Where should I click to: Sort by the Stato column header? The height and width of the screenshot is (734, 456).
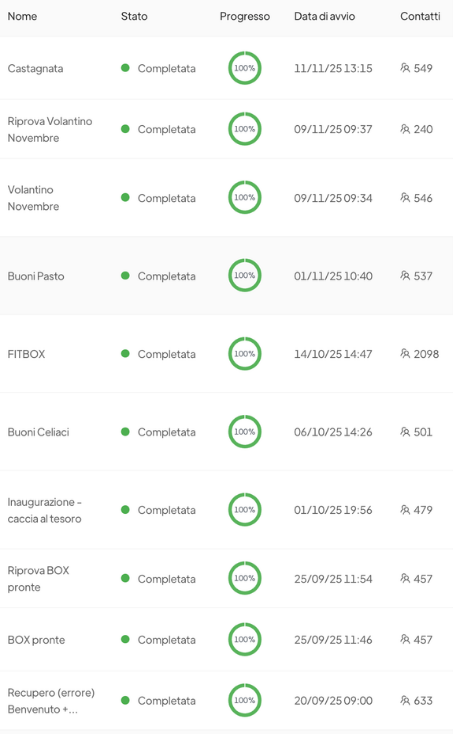click(134, 16)
